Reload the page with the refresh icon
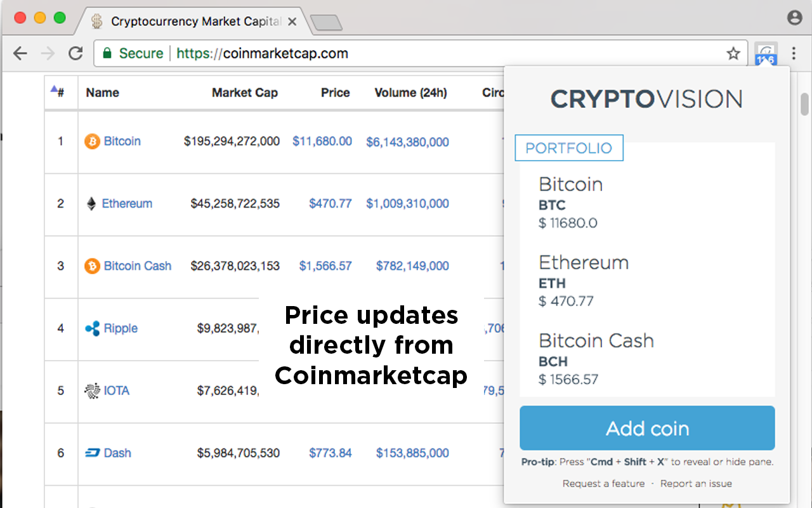The width and height of the screenshot is (812, 508). click(x=75, y=53)
